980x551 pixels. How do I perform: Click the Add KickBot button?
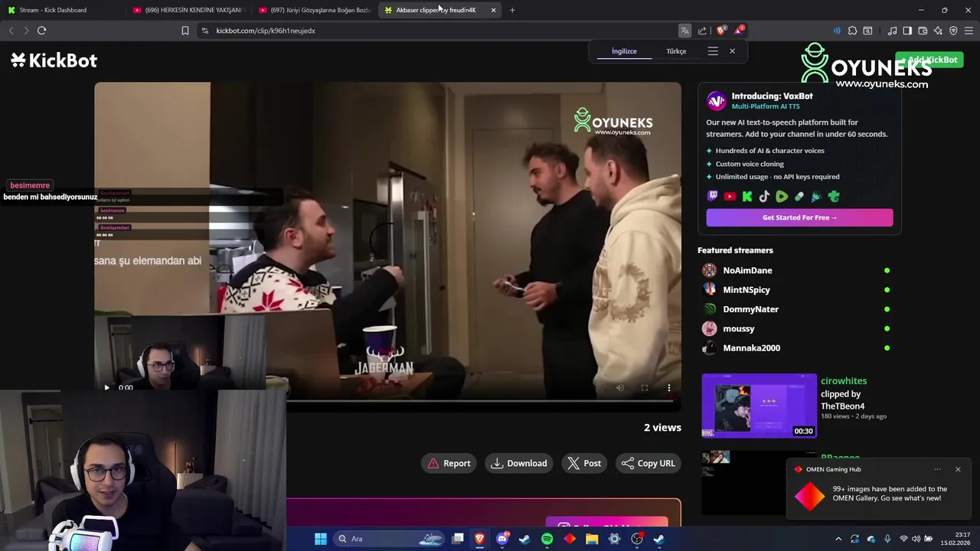coord(929,60)
